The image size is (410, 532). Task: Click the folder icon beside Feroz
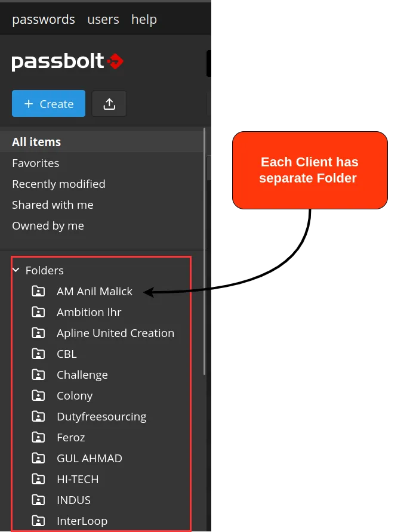tap(38, 437)
